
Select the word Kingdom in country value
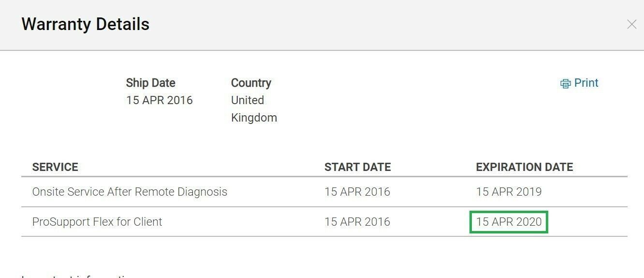[x=254, y=118]
